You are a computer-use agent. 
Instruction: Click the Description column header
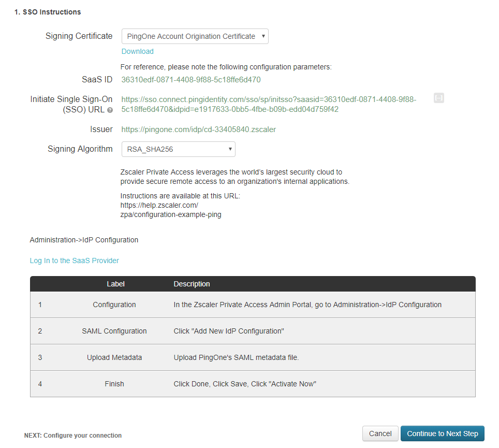[x=192, y=284]
